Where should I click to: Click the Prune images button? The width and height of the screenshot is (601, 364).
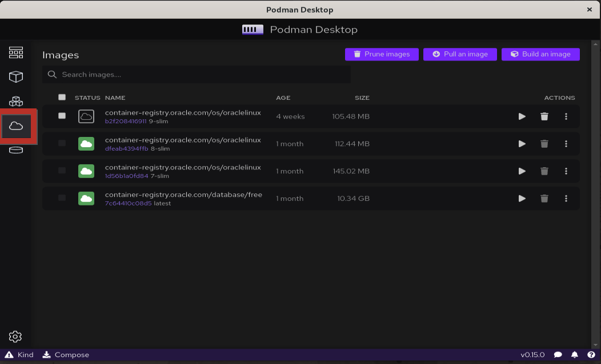click(382, 54)
